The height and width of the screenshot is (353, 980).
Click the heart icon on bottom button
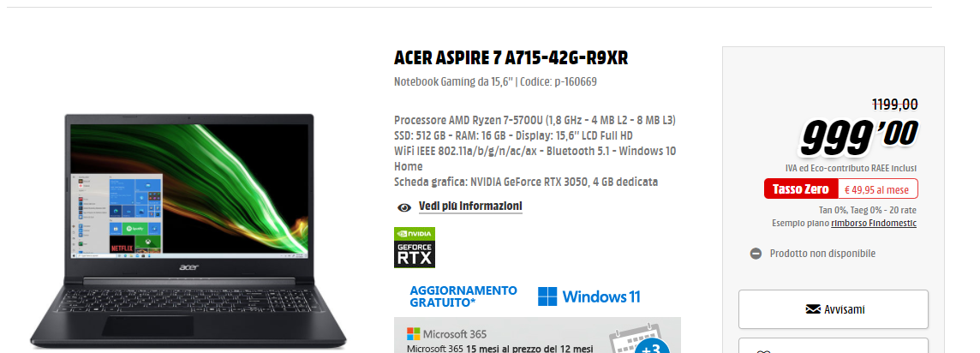764,351
